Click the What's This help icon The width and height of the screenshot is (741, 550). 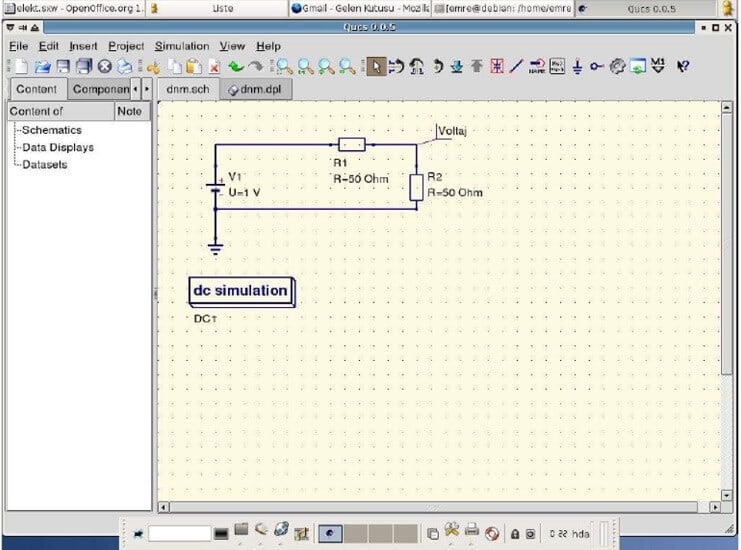tap(683, 67)
